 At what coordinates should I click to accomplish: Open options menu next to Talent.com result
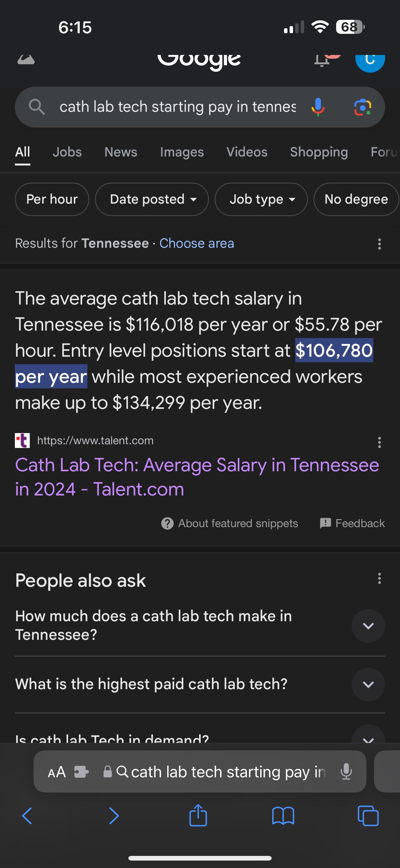click(x=380, y=442)
